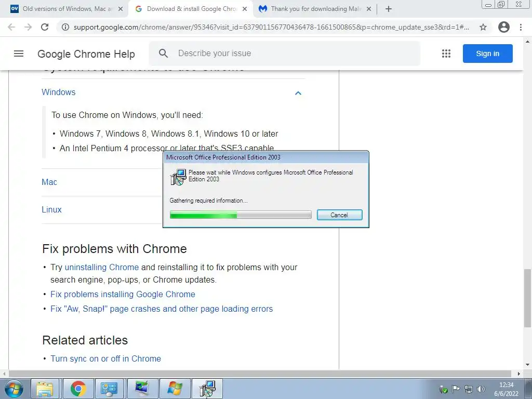Open Action Center flag tray icon
This screenshot has height=399, width=532.
456,389
